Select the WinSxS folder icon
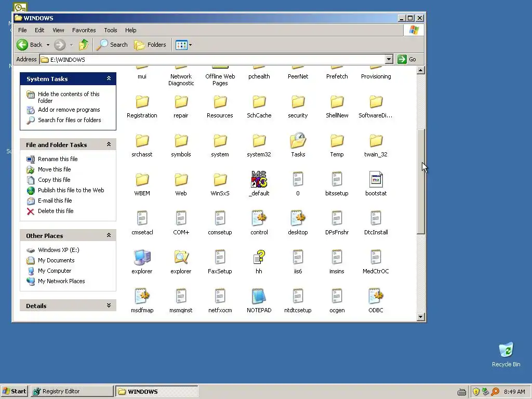This screenshot has width=532, height=399. tap(220, 180)
